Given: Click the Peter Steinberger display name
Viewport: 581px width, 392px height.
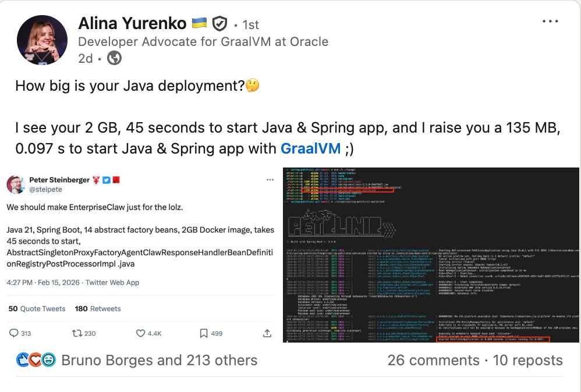Looking at the screenshot, I should pyautogui.click(x=59, y=180).
